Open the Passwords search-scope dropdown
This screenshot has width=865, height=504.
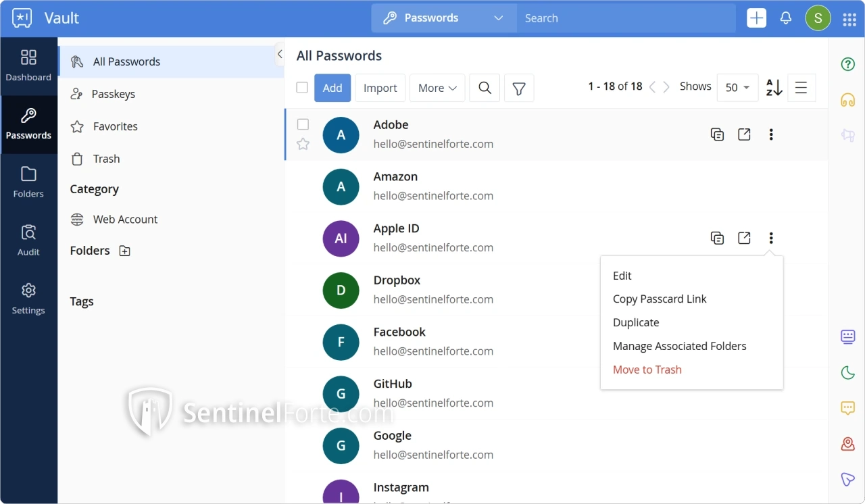444,18
